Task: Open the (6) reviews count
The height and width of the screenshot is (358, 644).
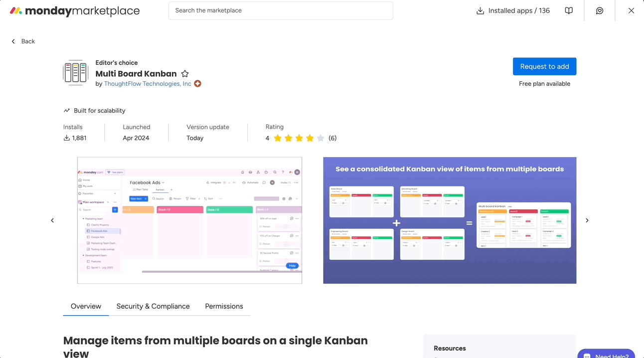Action: pos(332,138)
